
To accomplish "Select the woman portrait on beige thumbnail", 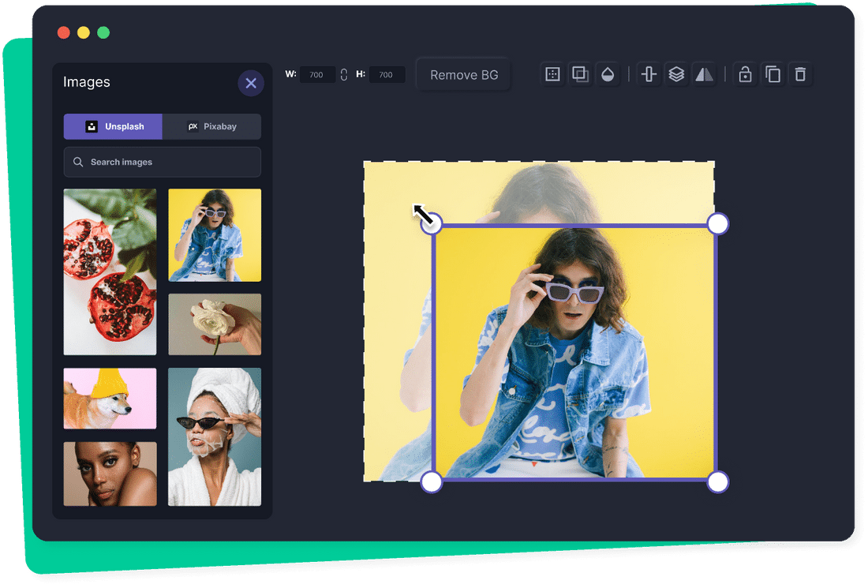I will pyautogui.click(x=110, y=474).
